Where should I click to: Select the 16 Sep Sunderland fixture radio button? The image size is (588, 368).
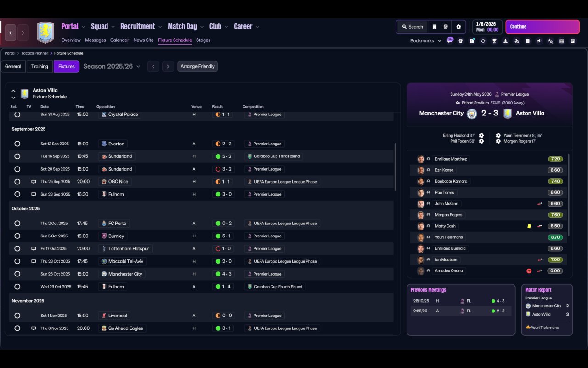pos(17,156)
